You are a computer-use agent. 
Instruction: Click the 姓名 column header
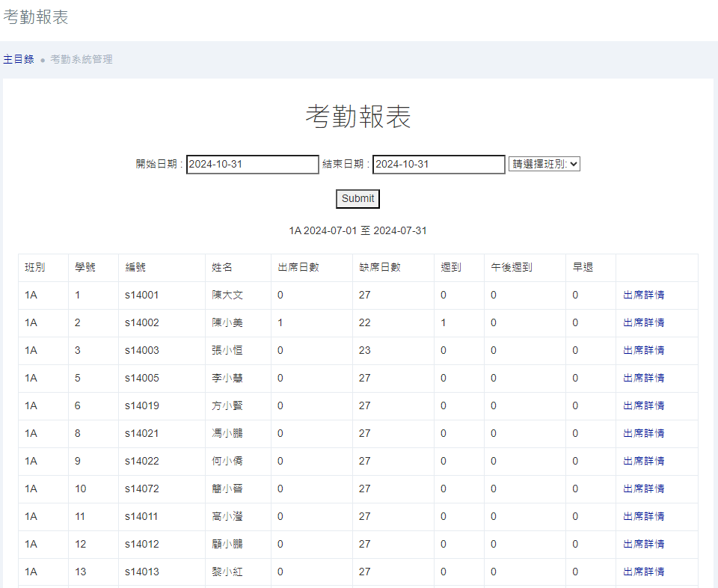(222, 267)
